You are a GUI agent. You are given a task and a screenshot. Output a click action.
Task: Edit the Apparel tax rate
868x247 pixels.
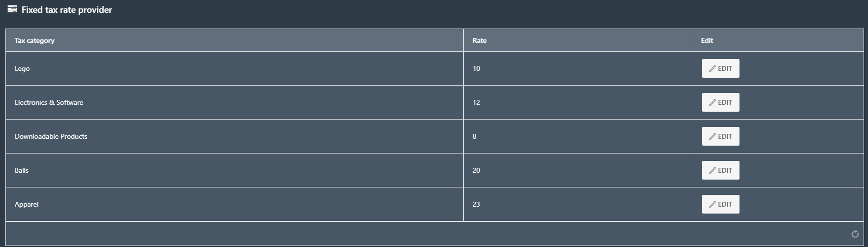coord(720,204)
